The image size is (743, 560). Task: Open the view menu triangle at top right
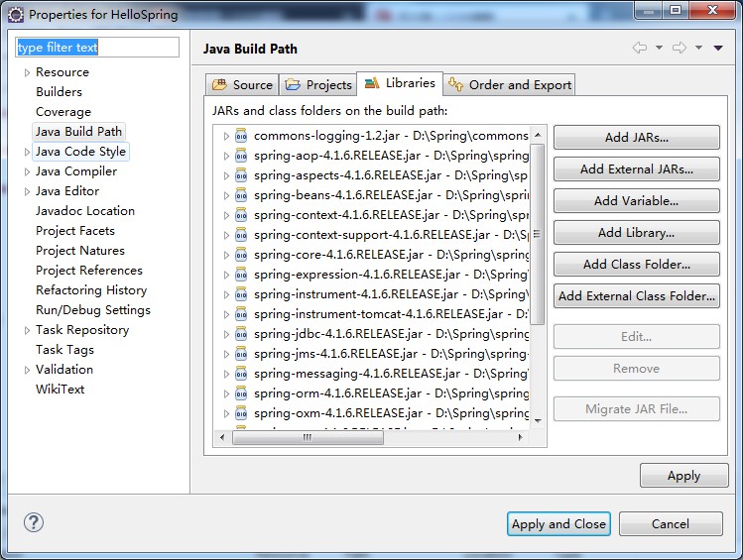coord(718,48)
